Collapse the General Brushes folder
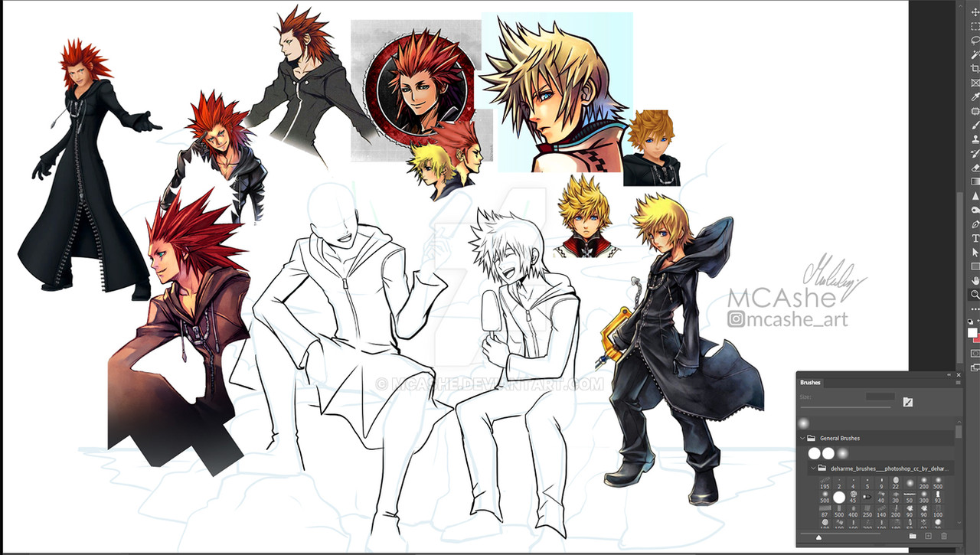The height and width of the screenshot is (555, 980). (802, 438)
